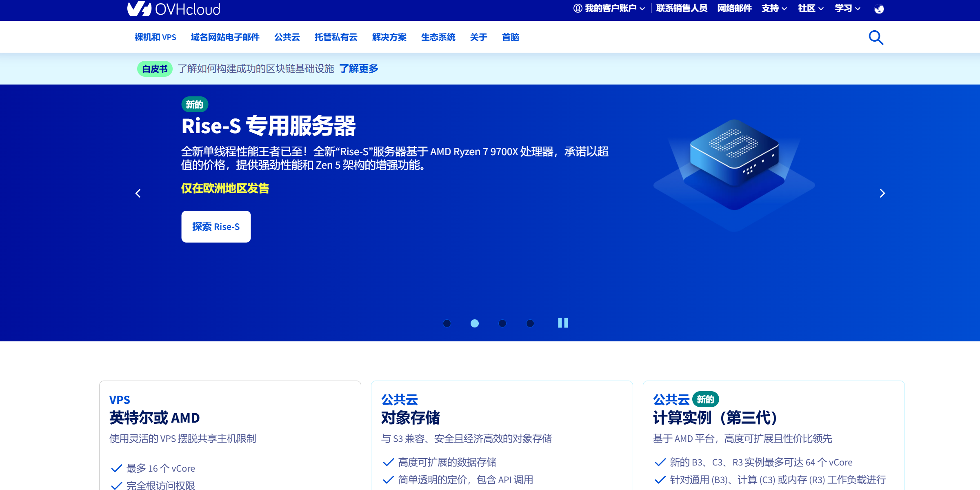980x490 pixels.
Task: Click 与 S3 兼容 description text
Action: click(467, 439)
